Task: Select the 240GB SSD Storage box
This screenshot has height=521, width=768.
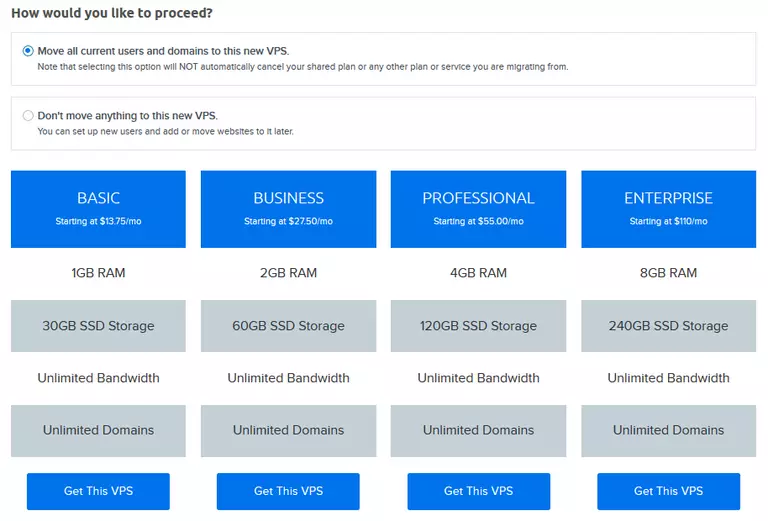Action: coord(668,326)
